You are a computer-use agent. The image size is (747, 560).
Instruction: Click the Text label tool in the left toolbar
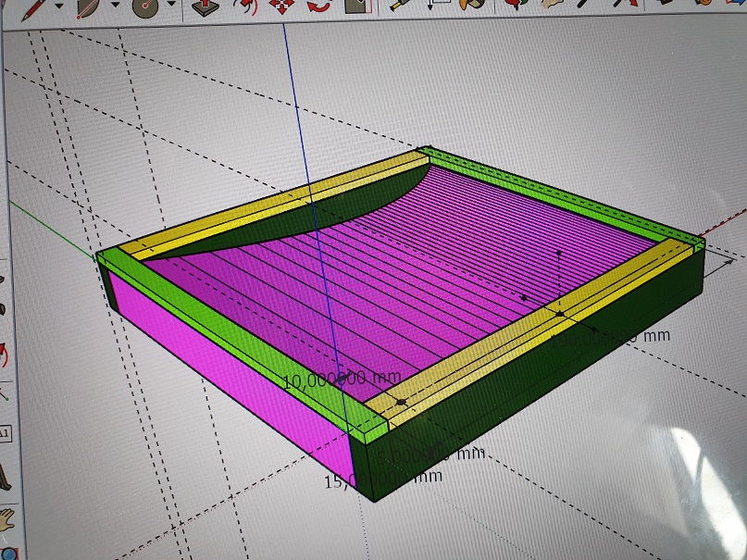click(x=5, y=433)
